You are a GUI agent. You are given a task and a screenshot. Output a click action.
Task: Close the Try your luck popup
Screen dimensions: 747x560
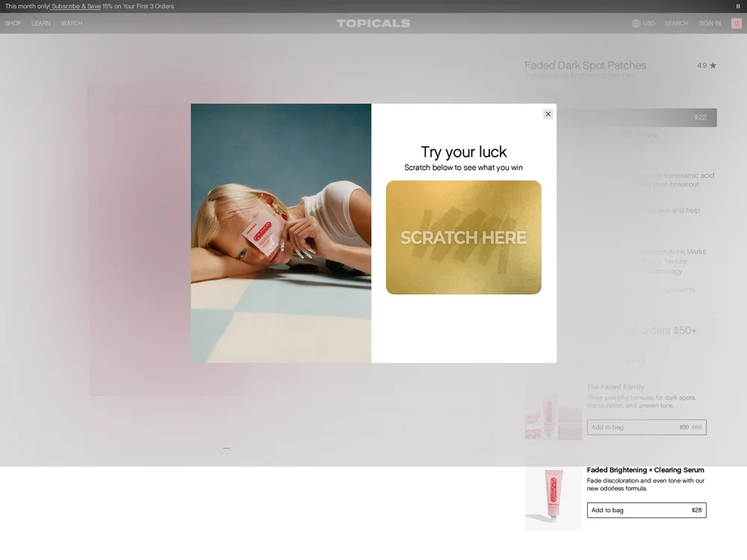(x=548, y=113)
